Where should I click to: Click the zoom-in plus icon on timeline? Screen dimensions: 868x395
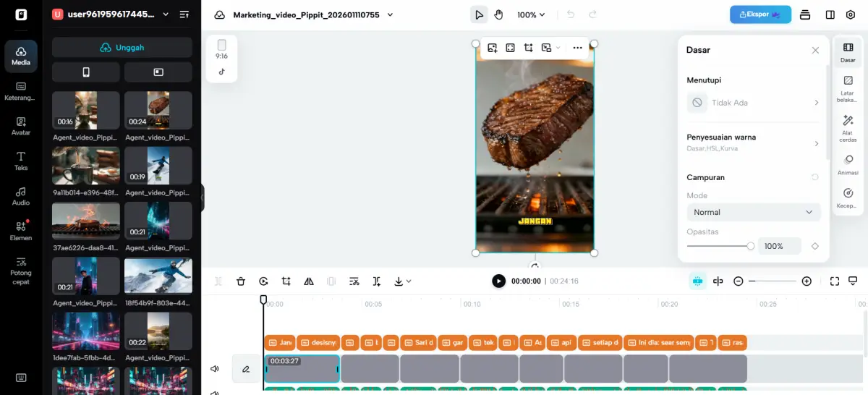tap(807, 281)
